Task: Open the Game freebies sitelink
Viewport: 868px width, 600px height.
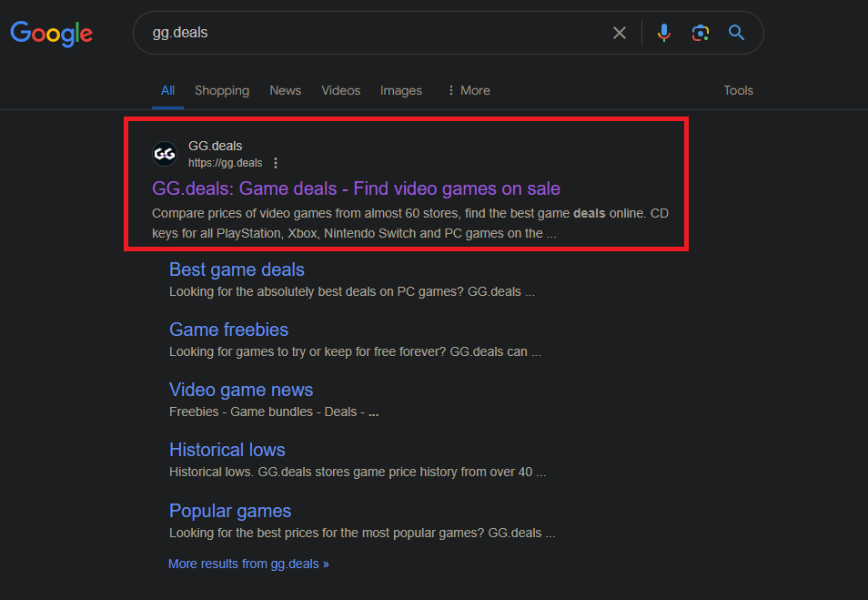Action: [228, 330]
